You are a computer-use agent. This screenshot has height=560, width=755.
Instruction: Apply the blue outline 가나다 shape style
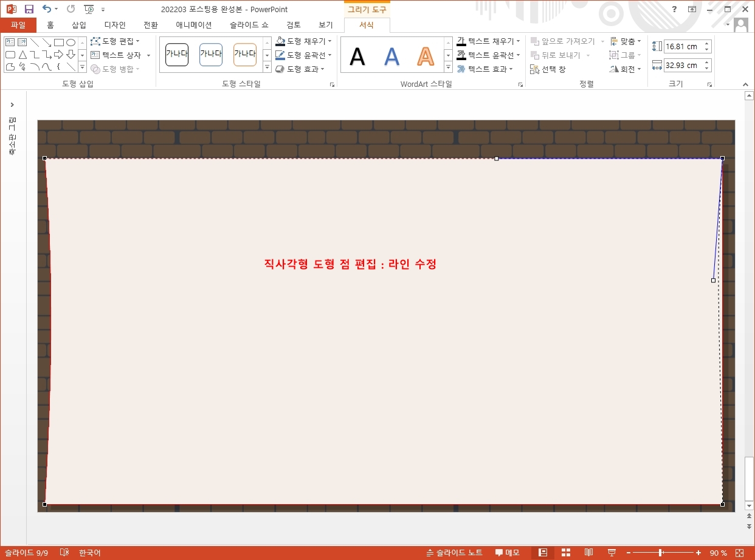211,54
